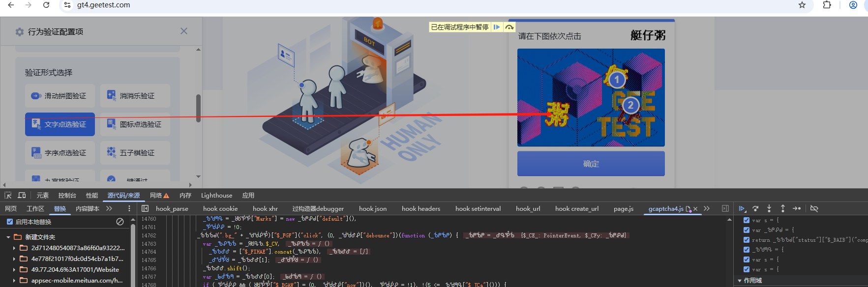This screenshot has width=868, height=287.
Task: Toggle the debugger sidebar panel
Action: point(725,208)
